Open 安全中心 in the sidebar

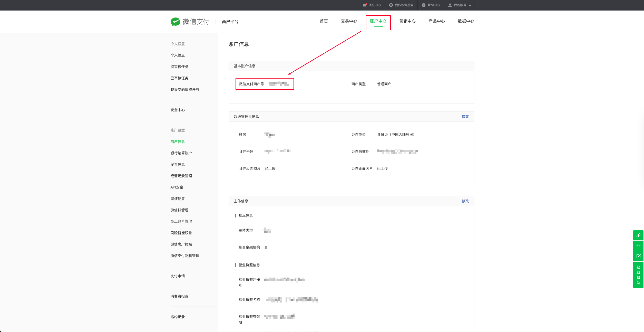(178, 110)
